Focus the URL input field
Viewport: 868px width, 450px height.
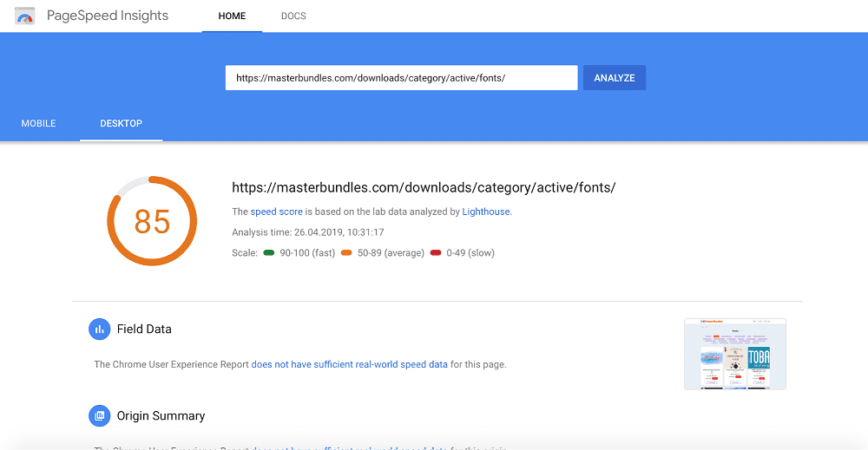pyautogui.click(x=401, y=78)
